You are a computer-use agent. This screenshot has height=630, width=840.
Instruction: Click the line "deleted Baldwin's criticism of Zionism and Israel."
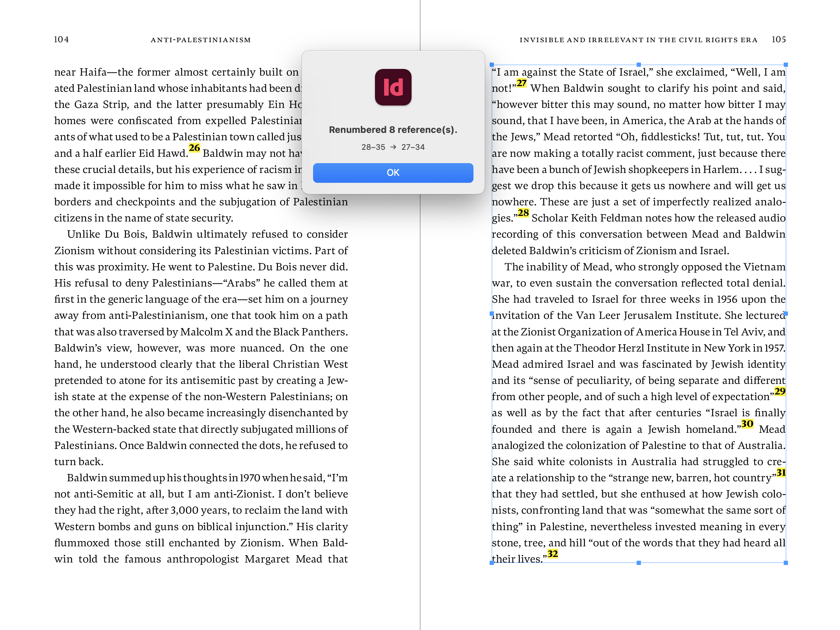click(610, 251)
